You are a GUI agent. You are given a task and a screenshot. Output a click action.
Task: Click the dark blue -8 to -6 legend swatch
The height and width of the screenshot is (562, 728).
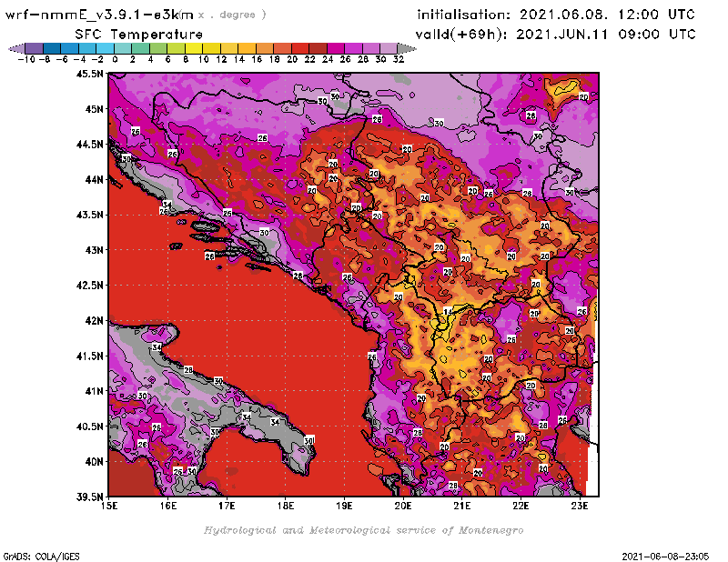pos(52,48)
